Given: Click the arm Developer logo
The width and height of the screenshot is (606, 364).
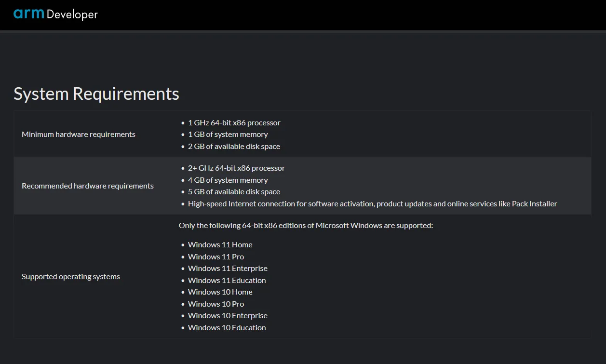Looking at the screenshot, I should click(x=55, y=14).
